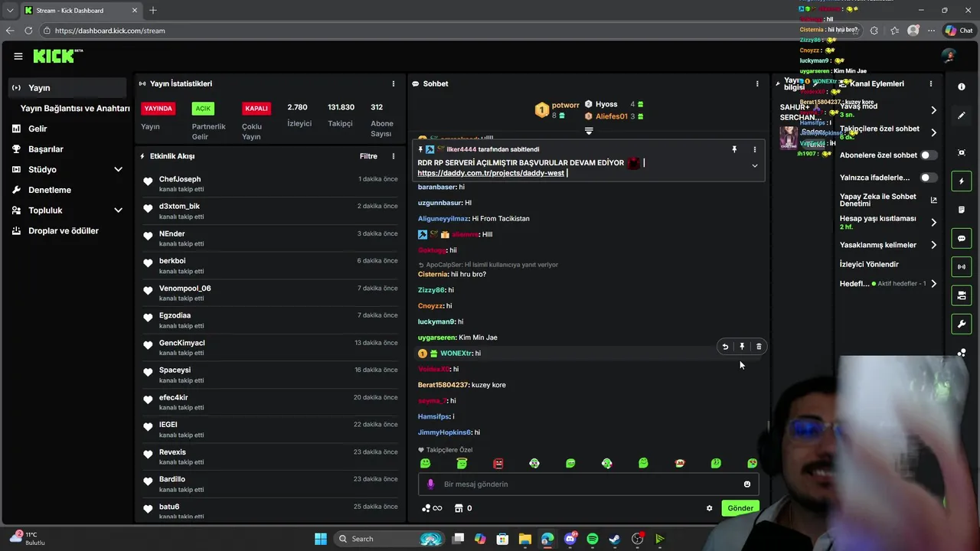The width and height of the screenshot is (980, 551).
Task: Open Windows Start menu
Action: pos(321,539)
